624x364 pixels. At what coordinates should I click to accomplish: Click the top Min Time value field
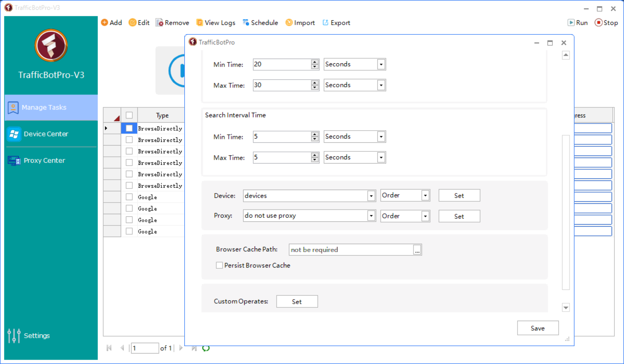click(282, 64)
